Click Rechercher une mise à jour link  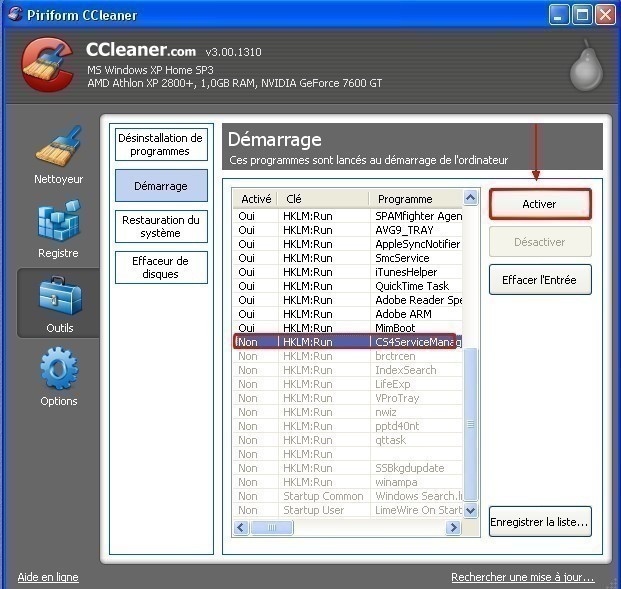[x=522, y=577]
